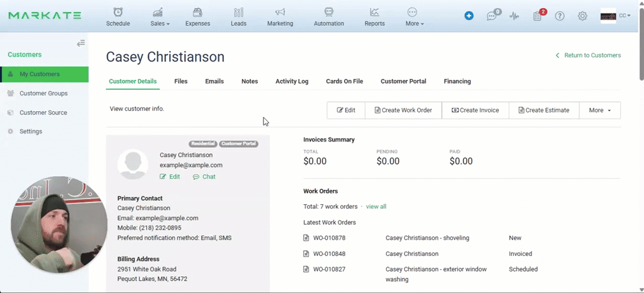Open the CC account dropdown
This screenshot has height=293, width=644.
625,16
